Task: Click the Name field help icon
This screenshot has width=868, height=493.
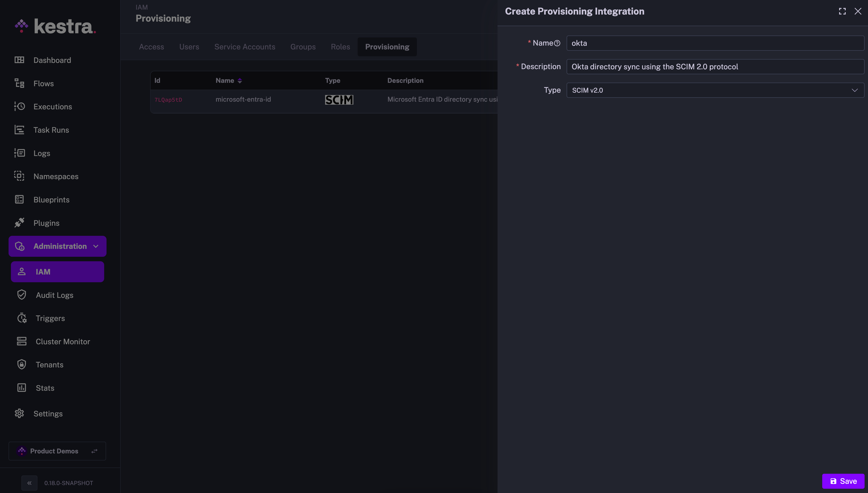Action: pos(557,43)
